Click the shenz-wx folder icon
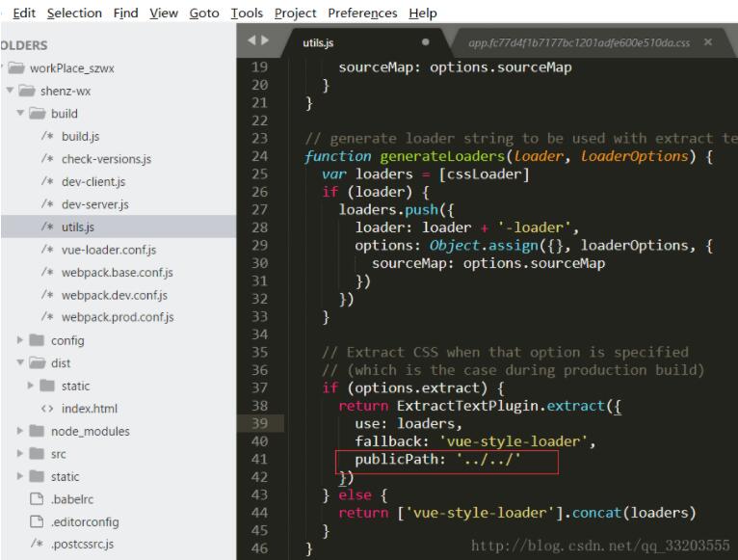This screenshot has height=560, width=738. [x=27, y=91]
